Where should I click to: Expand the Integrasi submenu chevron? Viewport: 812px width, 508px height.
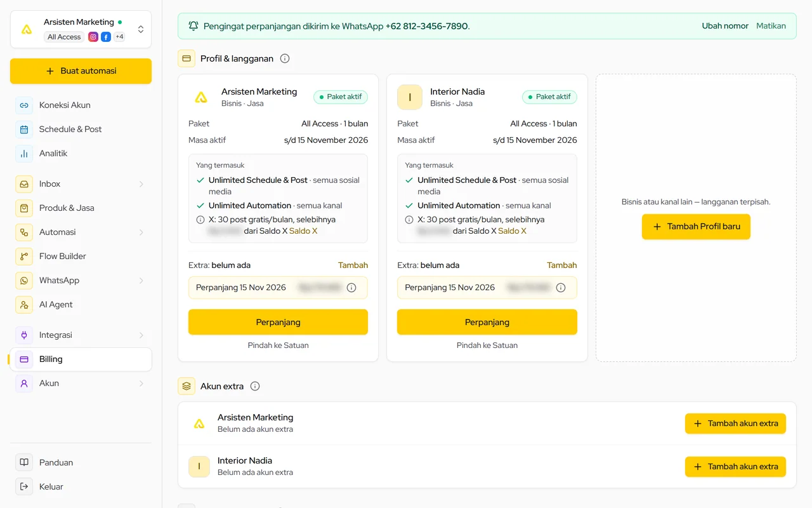coord(141,335)
